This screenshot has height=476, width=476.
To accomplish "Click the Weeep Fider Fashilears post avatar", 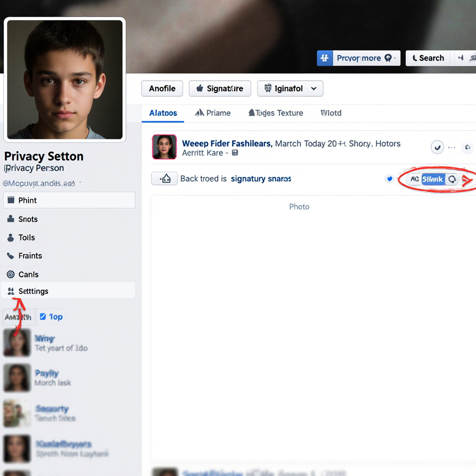I will (164, 147).
